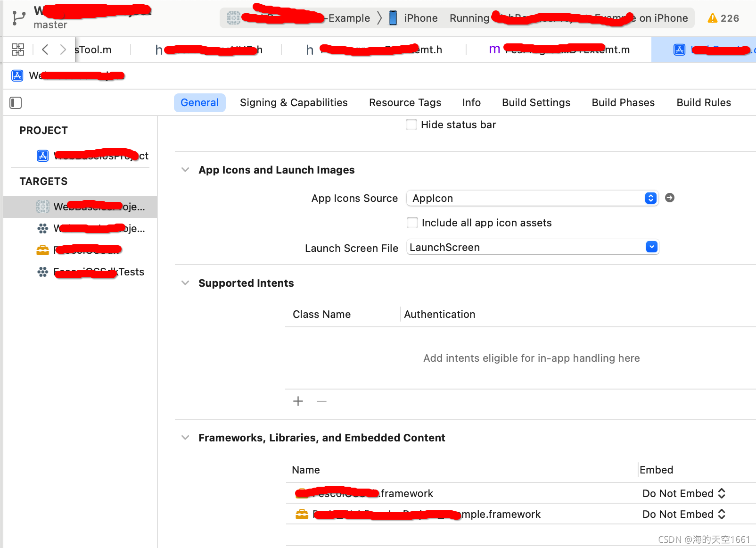Click the Running on iPhone status text
This screenshot has height=548, width=756.
click(569, 18)
